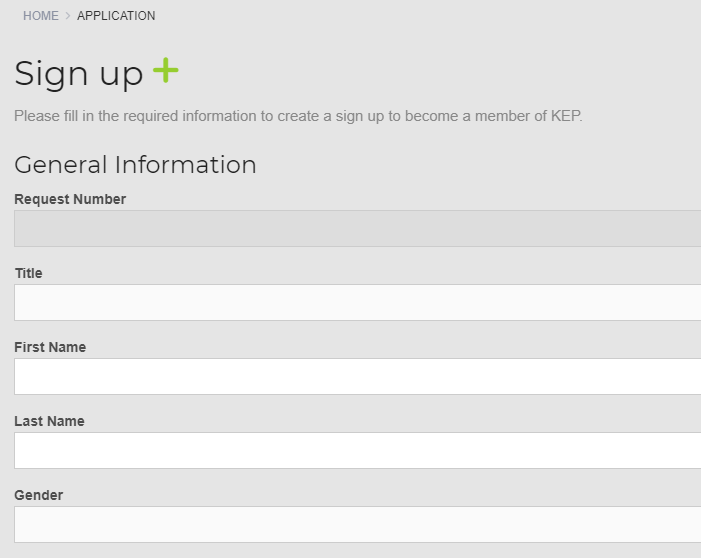The image size is (701, 558).
Task: Click the Last Name label text
Action: 49,421
